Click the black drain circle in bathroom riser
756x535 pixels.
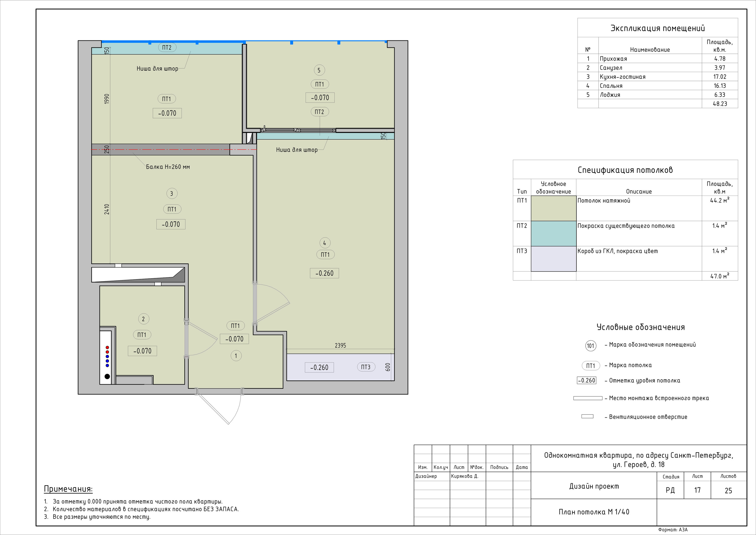107,376
